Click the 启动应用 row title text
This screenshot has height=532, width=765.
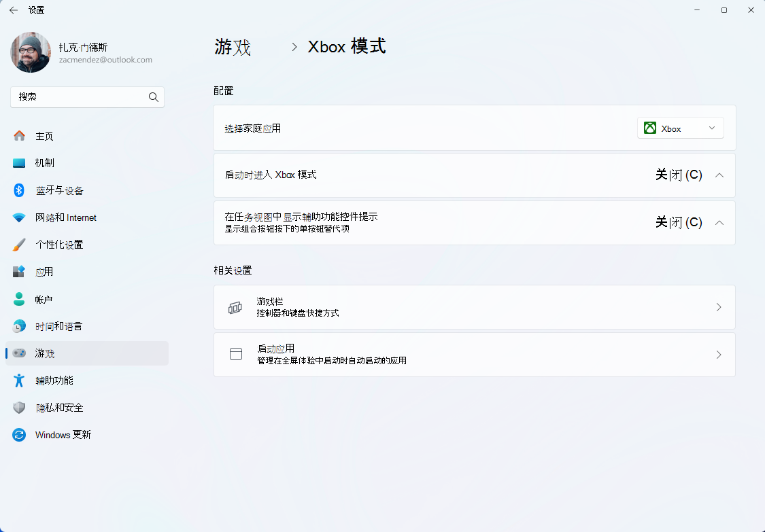pyautogui.click(x=275, y=349)
